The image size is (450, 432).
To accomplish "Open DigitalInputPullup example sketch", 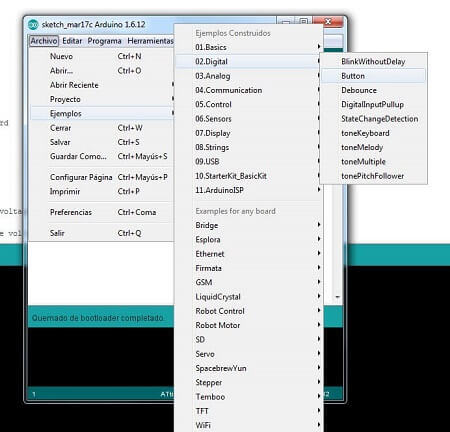I will (373, 105).
